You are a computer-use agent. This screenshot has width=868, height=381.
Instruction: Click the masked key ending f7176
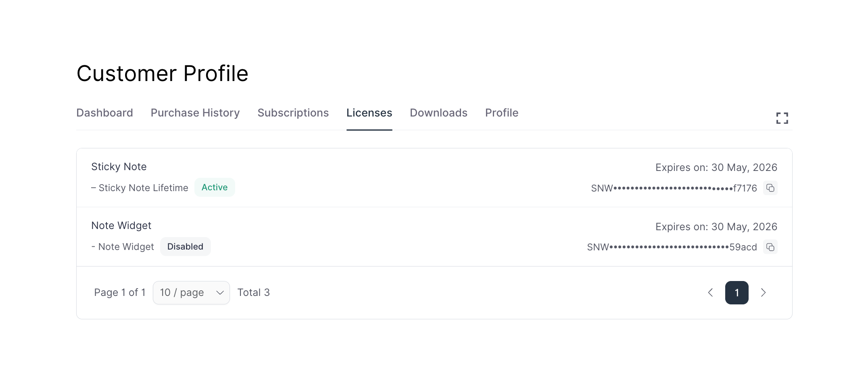pyautogui.click(x=674, y=188)
